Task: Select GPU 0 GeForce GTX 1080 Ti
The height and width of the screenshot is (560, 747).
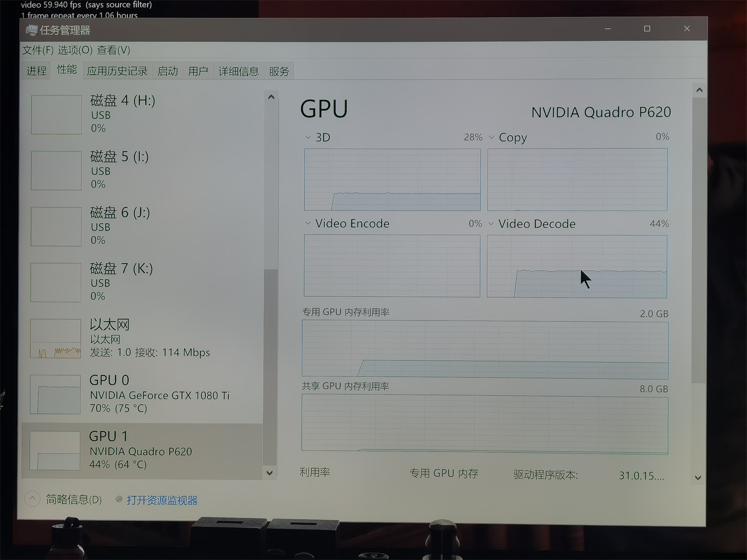Action: point(142,394)
